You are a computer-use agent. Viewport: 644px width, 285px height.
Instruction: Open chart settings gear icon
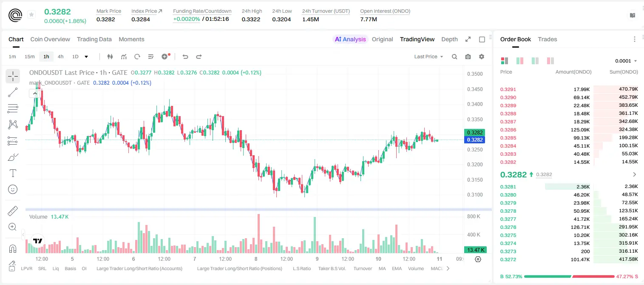[x=482, y=57]
